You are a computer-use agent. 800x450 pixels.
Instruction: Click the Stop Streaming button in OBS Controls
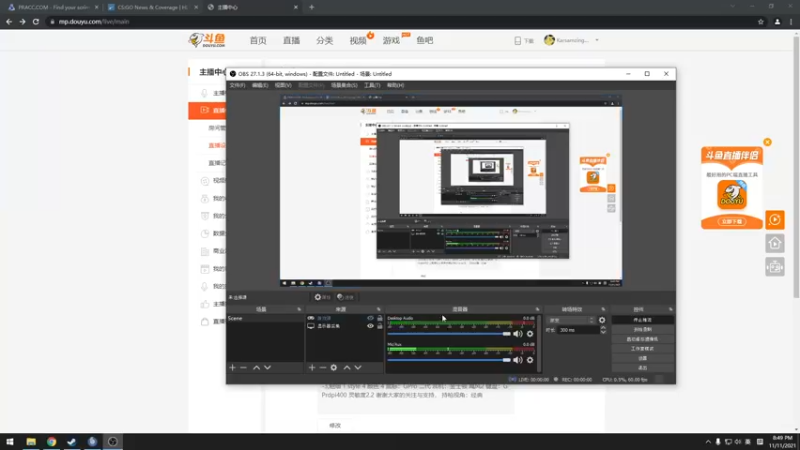point(642,320)
